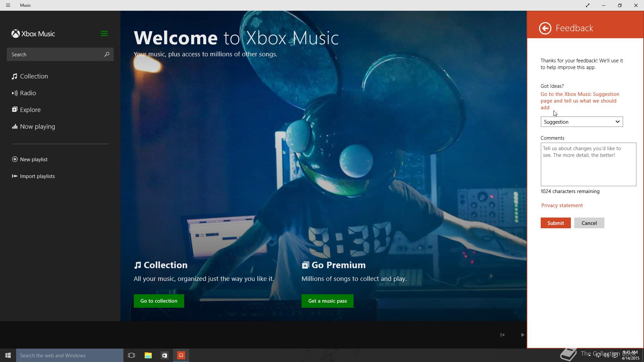Show hidden tray icons arrow
The width and height of the screenshot is (644, 362).
click(x=589, y=355)
